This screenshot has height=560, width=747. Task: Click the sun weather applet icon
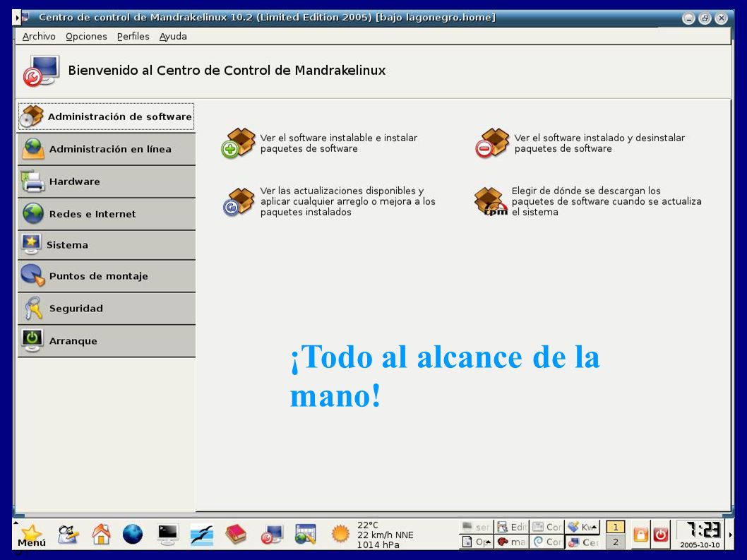click(x=340, y=533)
